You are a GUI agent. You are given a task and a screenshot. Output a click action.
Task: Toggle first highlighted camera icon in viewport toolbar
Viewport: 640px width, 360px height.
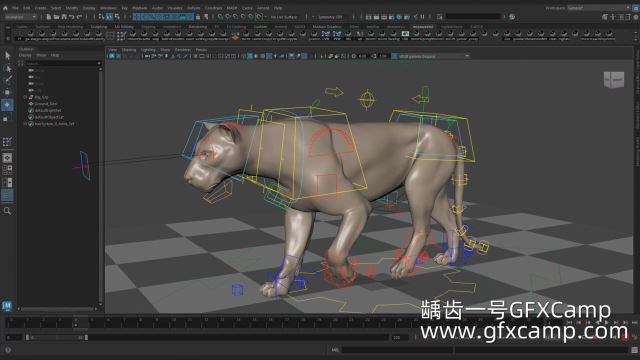coord(112,56)
